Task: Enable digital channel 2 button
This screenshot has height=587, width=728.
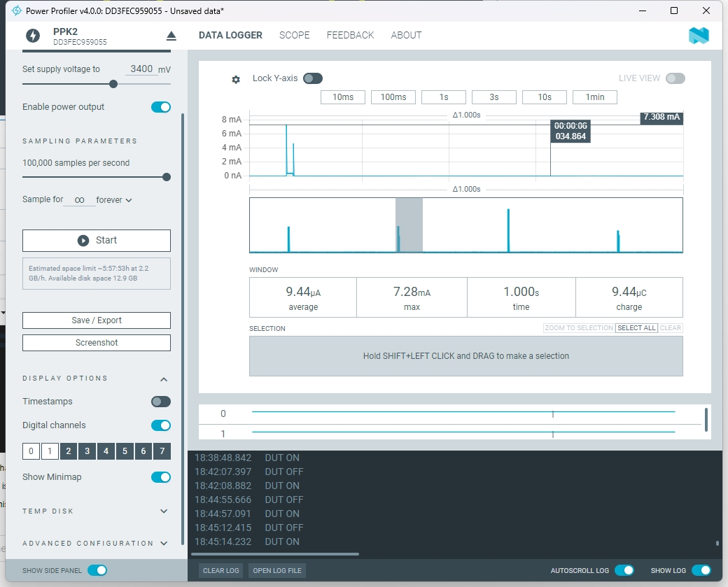Action: [69, 451]
